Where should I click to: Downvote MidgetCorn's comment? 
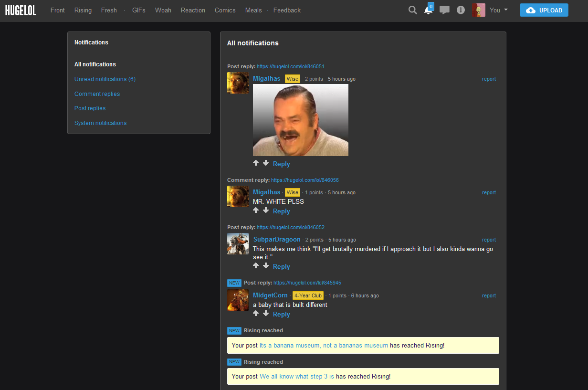[x=266, y=314]
